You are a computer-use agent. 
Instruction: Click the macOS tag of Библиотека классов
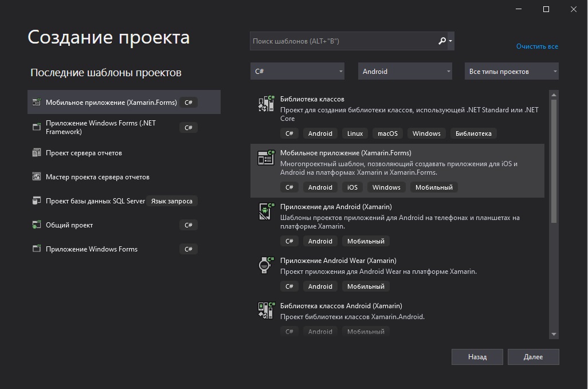pos(387,133)
